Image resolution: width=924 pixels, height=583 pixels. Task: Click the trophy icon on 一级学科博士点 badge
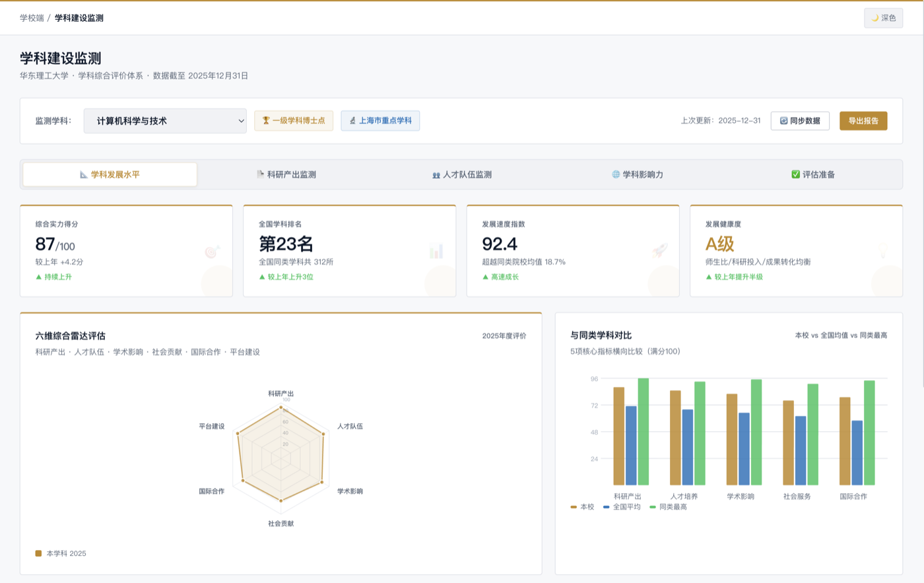[266, 121]
